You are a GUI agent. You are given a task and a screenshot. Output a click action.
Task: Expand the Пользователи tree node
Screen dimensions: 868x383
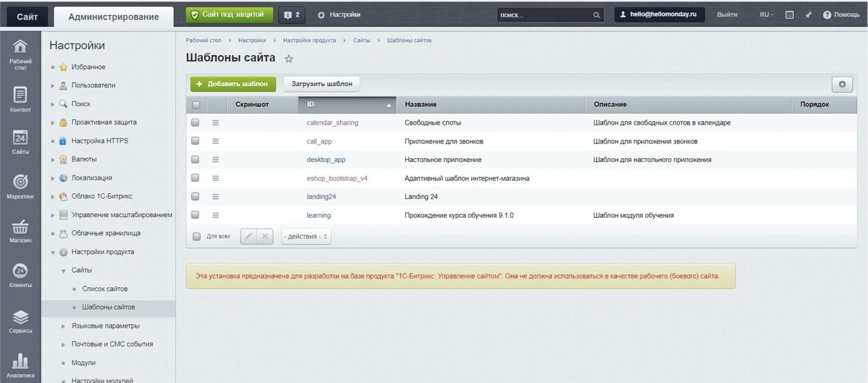pyautogui.click(x=53, y=85)
